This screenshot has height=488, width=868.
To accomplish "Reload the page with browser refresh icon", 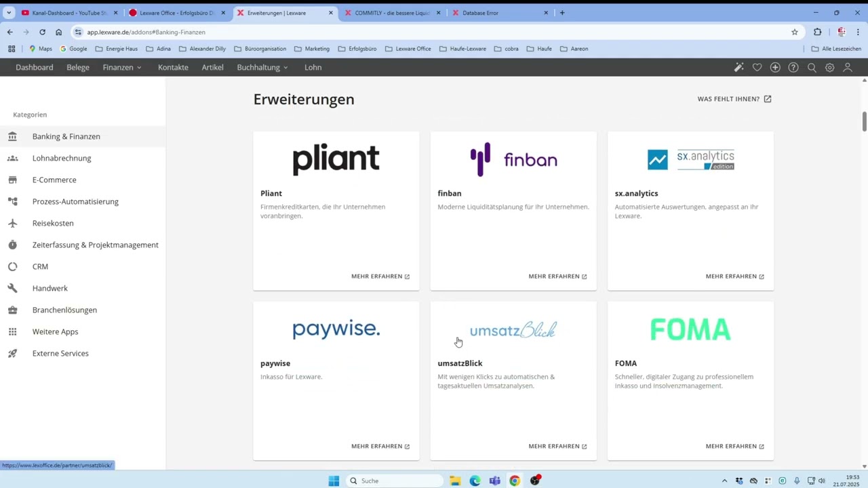I will pos(42,32).
